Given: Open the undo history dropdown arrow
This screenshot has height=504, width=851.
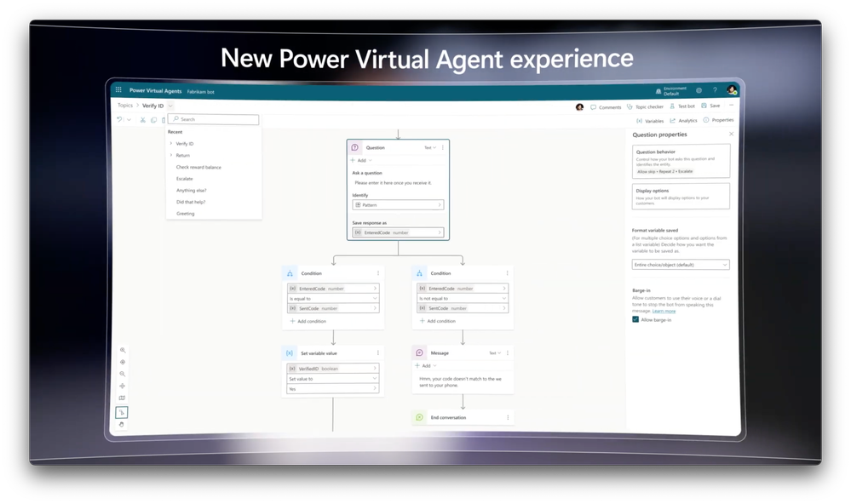Looking at the screenshot, I should [x=129, y=120].
